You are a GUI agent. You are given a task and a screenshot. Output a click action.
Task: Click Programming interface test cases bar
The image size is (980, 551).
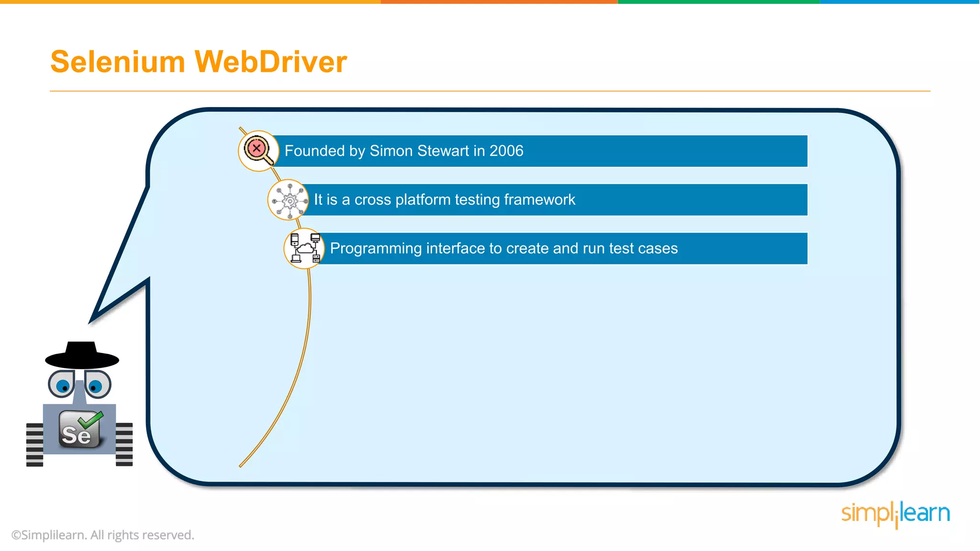[565, 249]
